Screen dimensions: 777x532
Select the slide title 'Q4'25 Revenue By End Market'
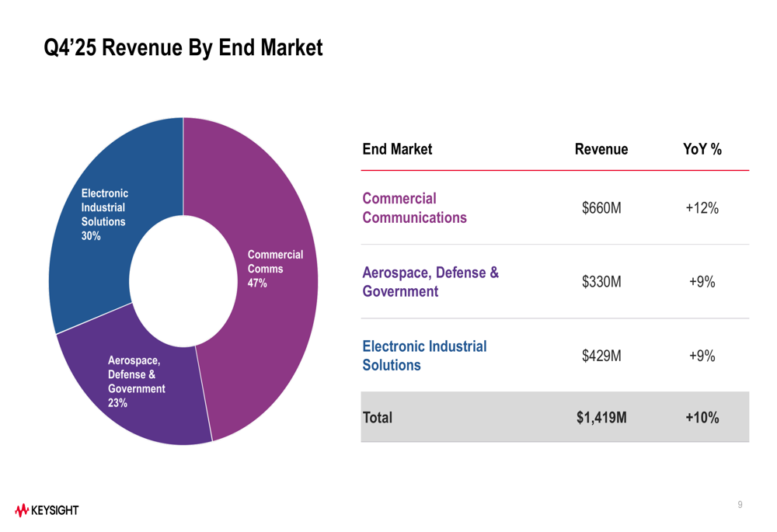tap(183, 48)
